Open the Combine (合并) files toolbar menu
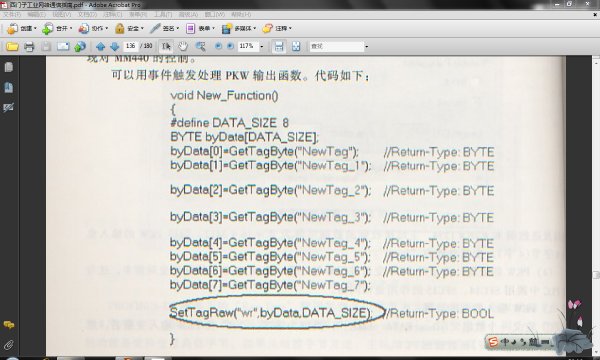 click(57, 28)
